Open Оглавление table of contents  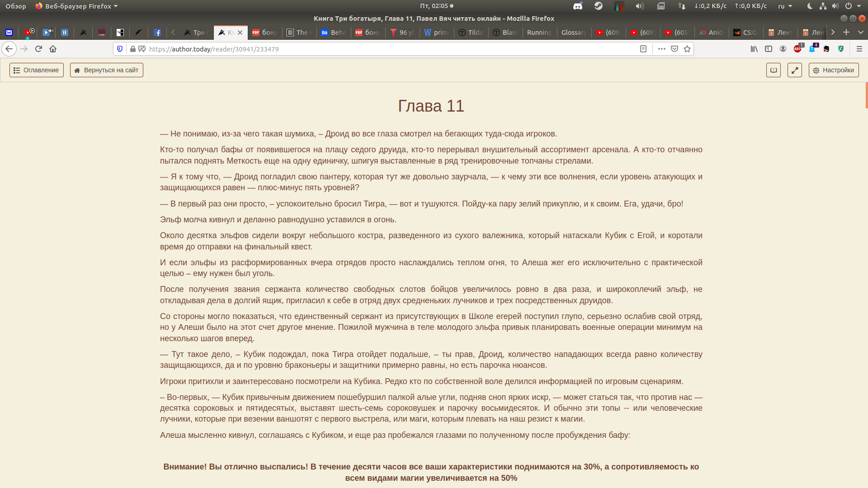(x=37, y=70)
